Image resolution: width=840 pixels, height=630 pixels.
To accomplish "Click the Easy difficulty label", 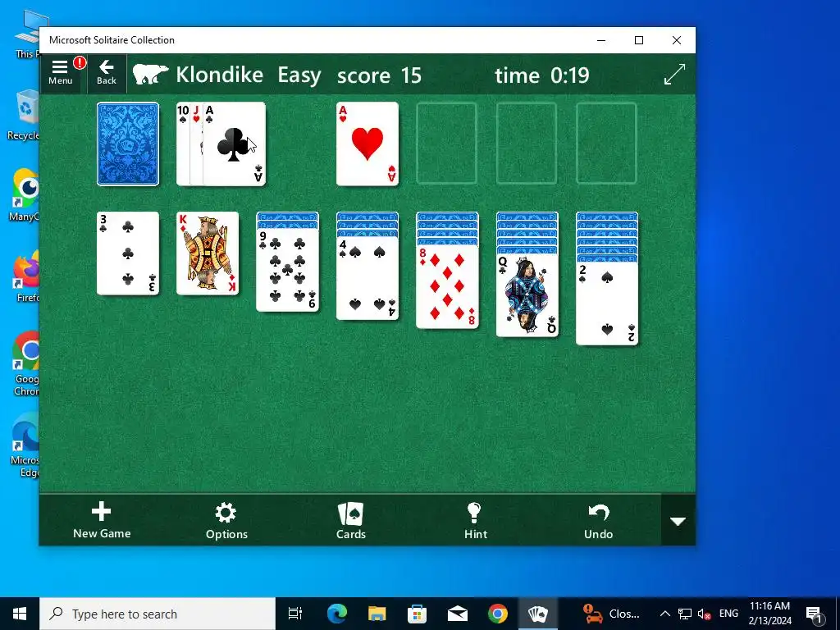I will point(299,75).
